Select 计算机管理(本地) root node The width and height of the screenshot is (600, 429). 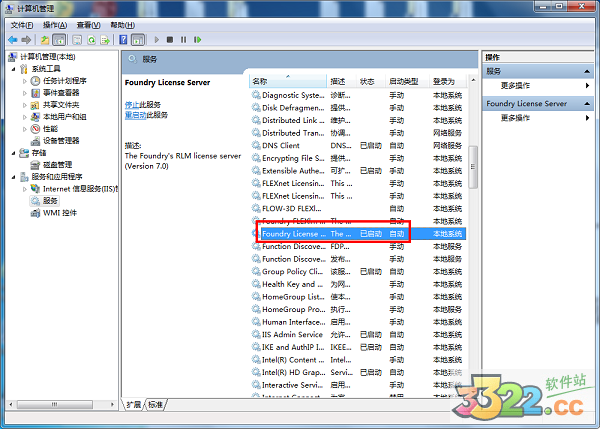click(47, 57)
